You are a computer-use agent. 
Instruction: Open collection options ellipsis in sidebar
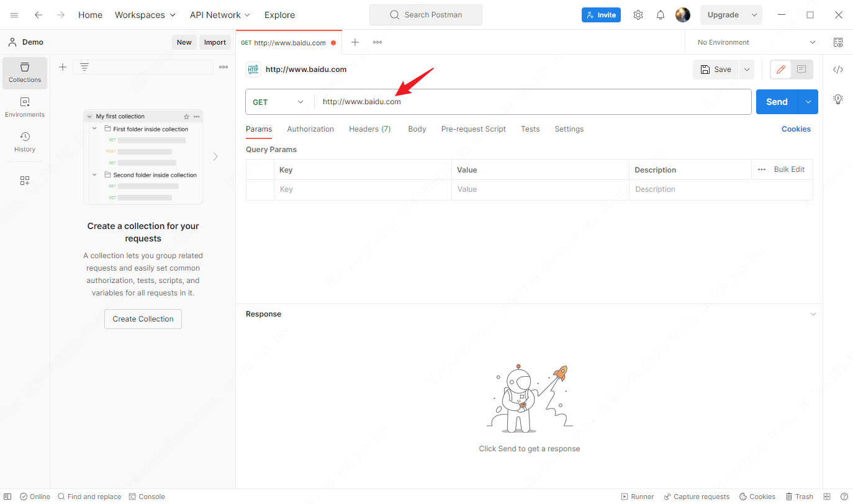tap(223, 67)
